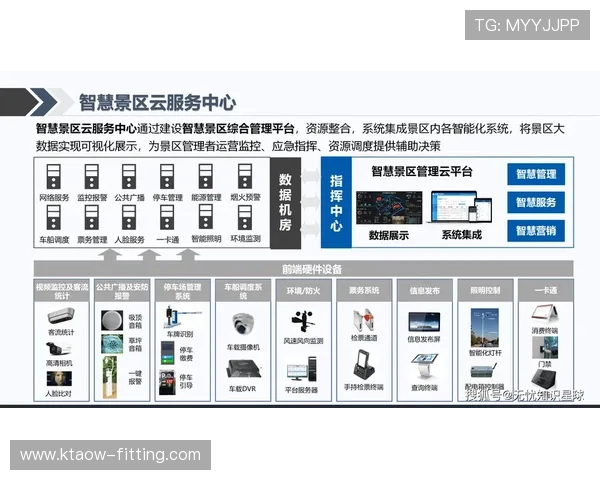600x480 pixels.
Task: Click the 人脸比对 face photo
Action: pyautogui.click(x=59, y=379)
